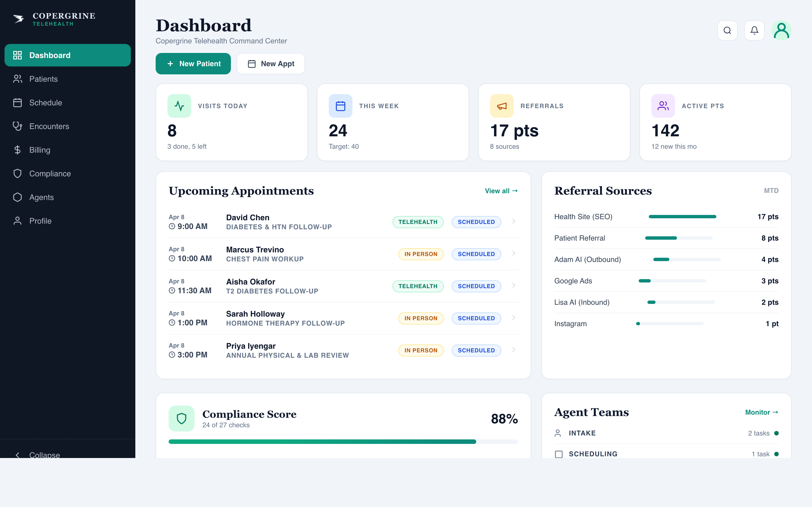Check the SCHEDULING task checkbox
This screenshot has width=812, height=507.
point(559,454)
